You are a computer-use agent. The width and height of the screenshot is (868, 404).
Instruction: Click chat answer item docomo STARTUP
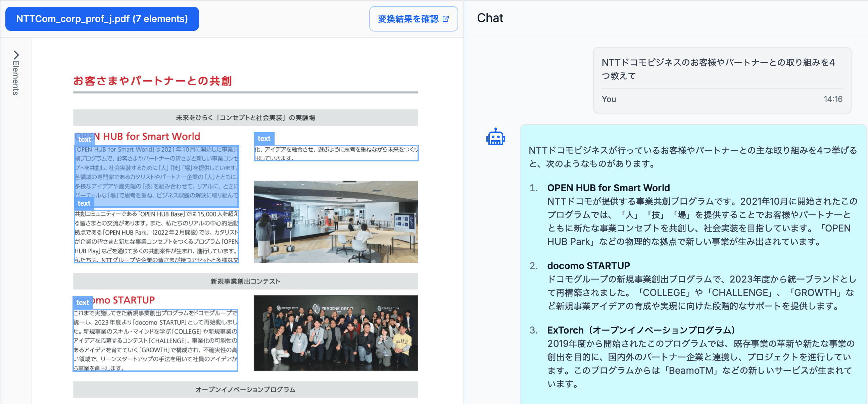(588, 265)
